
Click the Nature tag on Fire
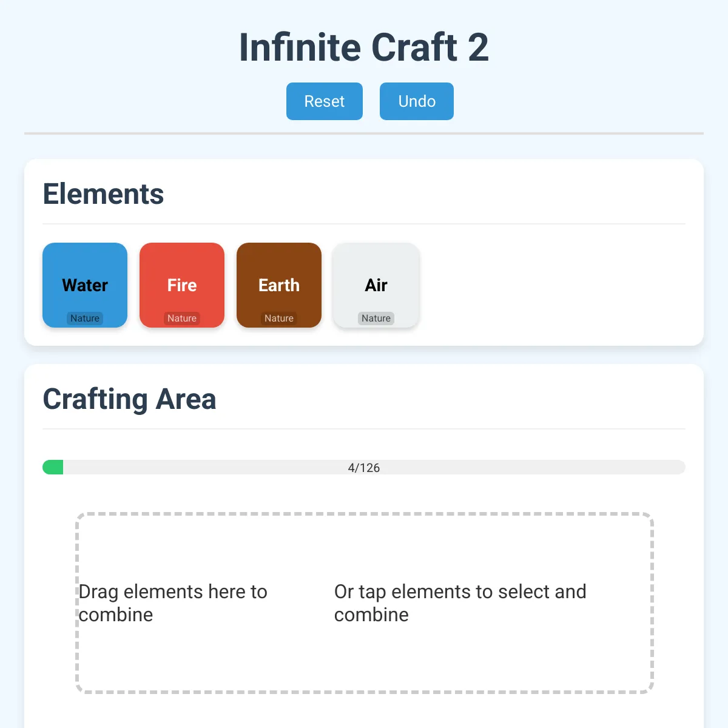(182, 318)
